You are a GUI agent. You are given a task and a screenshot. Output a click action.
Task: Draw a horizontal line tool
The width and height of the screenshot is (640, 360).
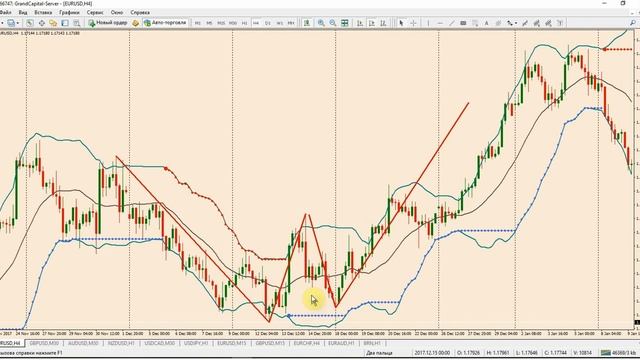440,23
